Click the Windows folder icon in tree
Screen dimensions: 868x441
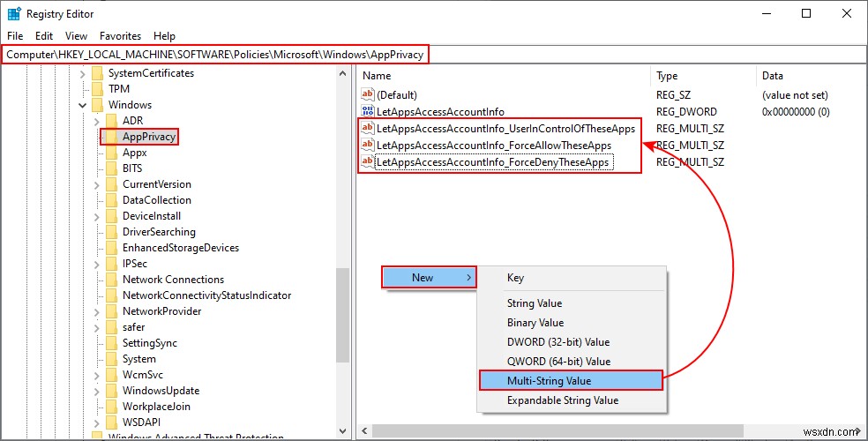pyautogui.click(x=97, y=105)
